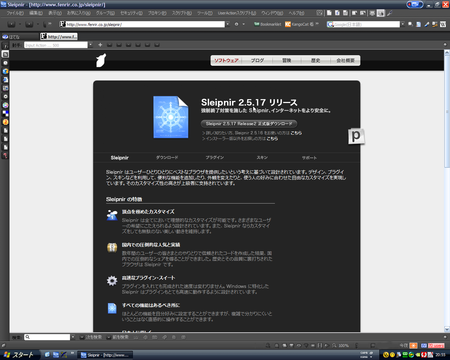The image size is (450, 360).
Task: Click the KangoCat toolbar button
Action: [299, 24]
